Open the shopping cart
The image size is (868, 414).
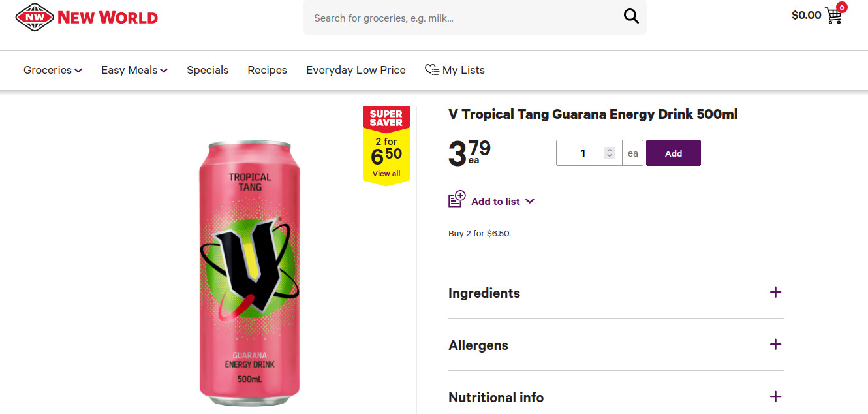833,16
